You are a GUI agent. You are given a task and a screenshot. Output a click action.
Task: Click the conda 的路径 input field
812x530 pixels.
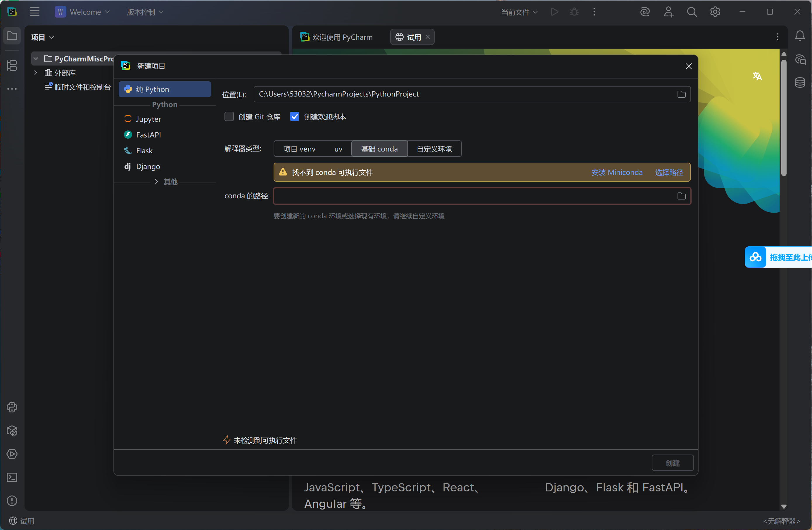pos(471,196)
